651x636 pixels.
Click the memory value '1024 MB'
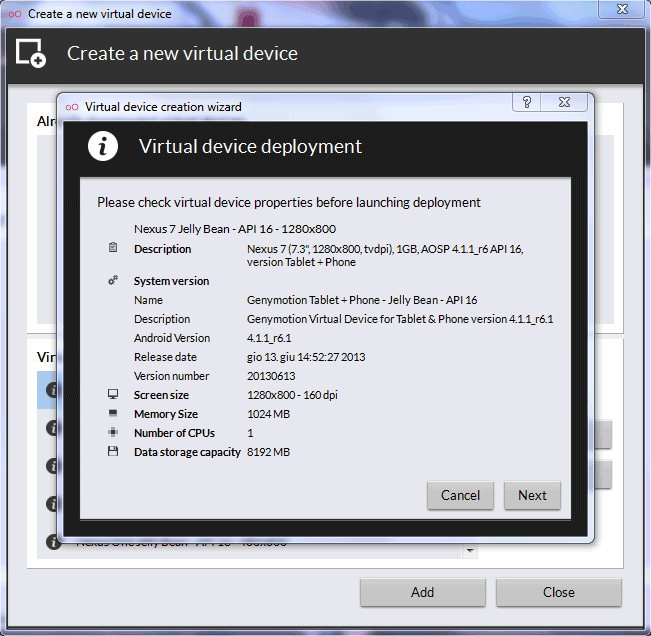(268, 414)
